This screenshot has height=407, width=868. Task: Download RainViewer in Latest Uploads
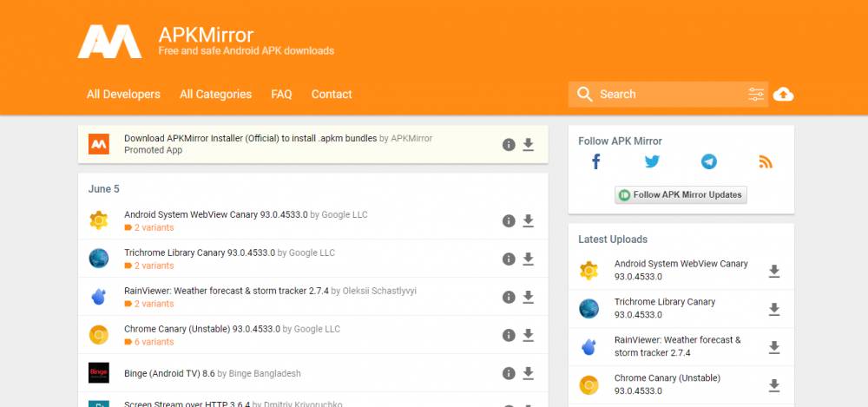pyautogui.click(x=774, y=347)
